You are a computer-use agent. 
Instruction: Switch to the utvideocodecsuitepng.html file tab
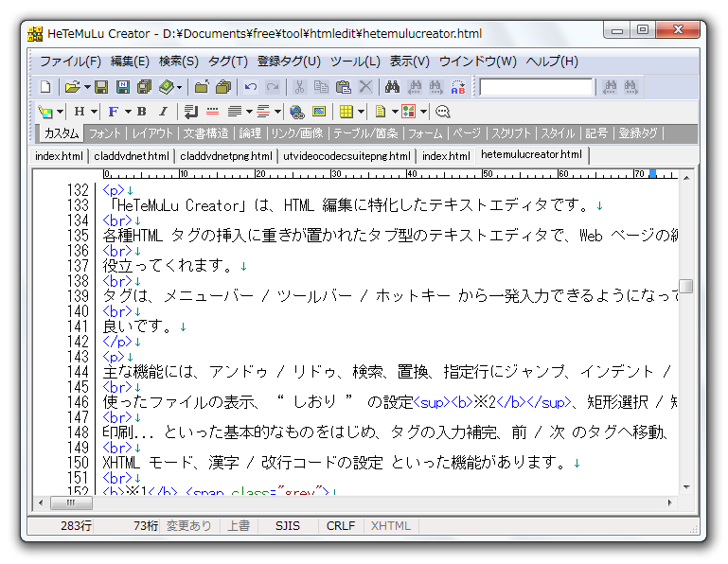[346, 156]
